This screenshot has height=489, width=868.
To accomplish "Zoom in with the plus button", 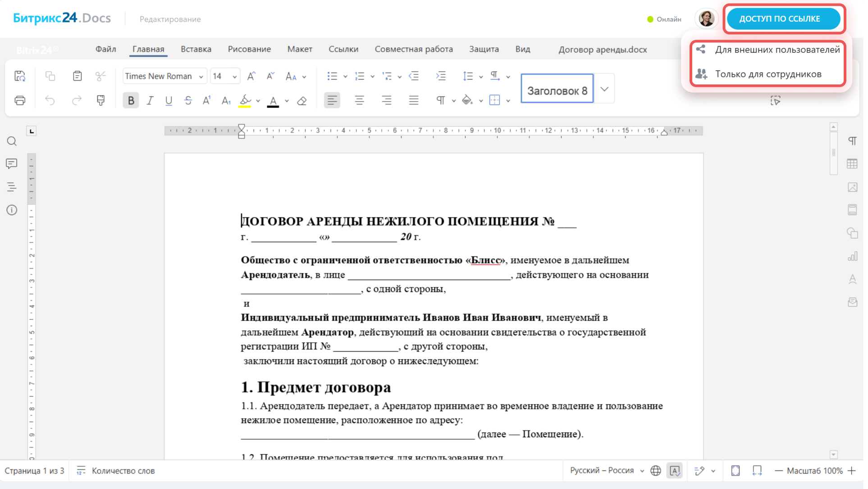I will pyautogui.click(x=851, y=471).
